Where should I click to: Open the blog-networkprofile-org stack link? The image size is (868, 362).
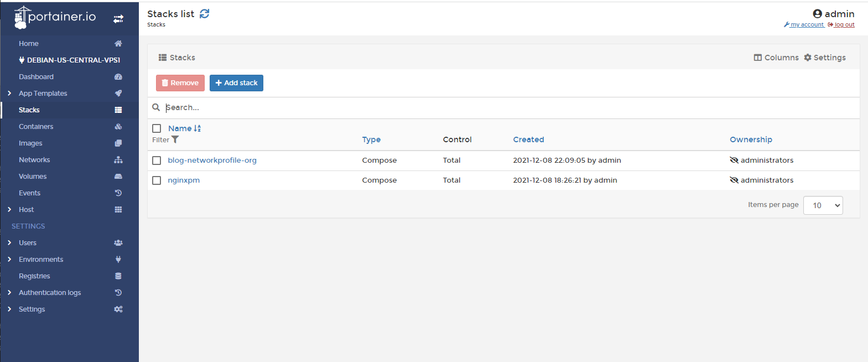[212, 161]
